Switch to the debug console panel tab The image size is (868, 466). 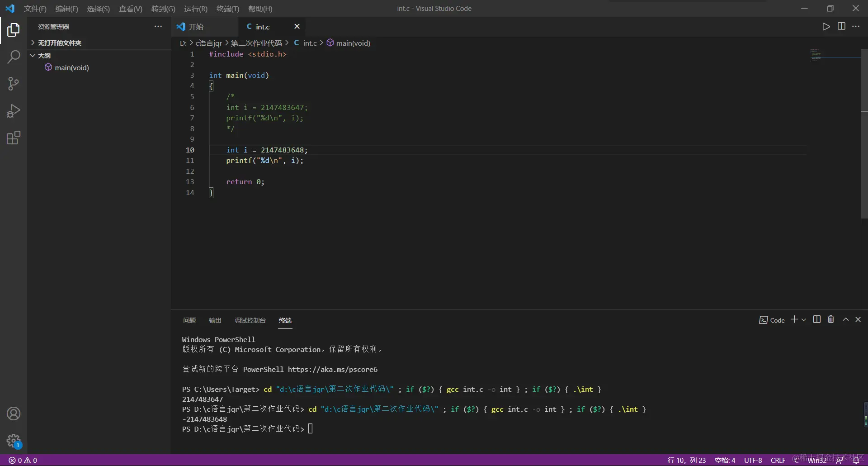click(x=250, y=320)
